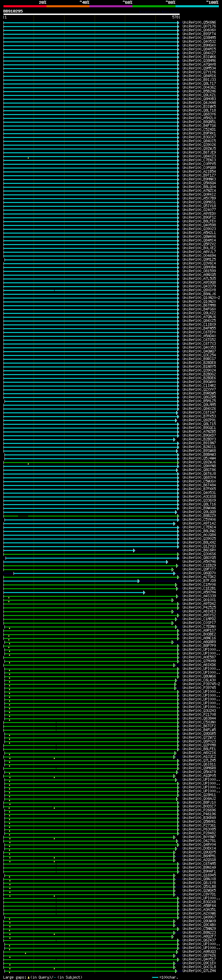Select label UniRef100_Q10N20-2
Image resolution: width=222 pixels, height=980 pixels.
(201, 298)
